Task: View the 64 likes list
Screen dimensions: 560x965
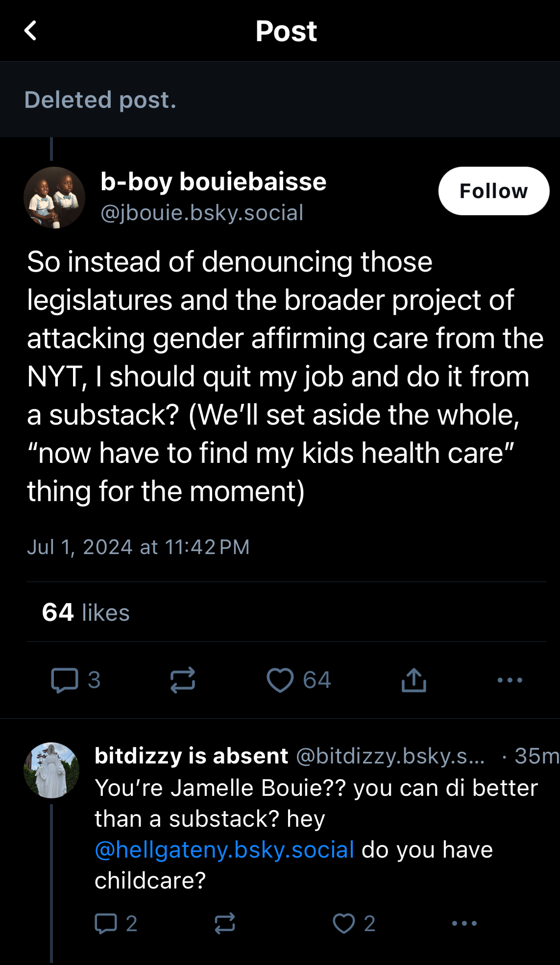Action: coord(86,612)
